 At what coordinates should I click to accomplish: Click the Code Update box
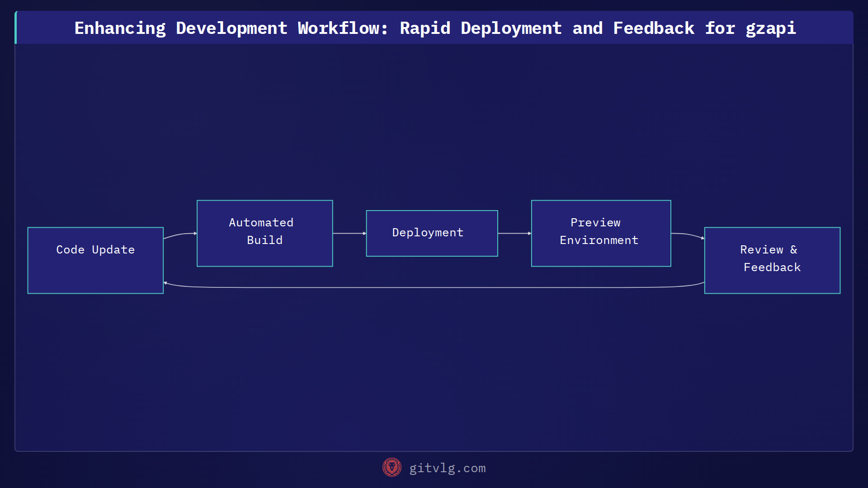pos(95,260)
